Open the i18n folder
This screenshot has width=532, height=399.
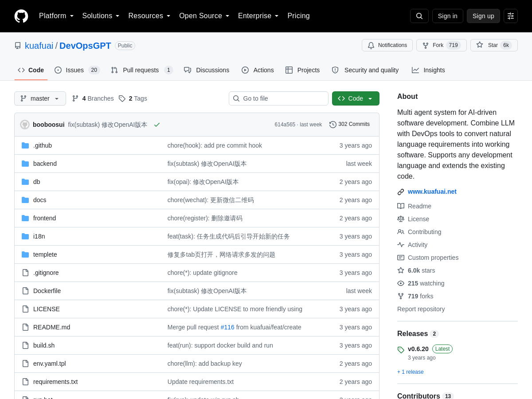tap(39, 236)
